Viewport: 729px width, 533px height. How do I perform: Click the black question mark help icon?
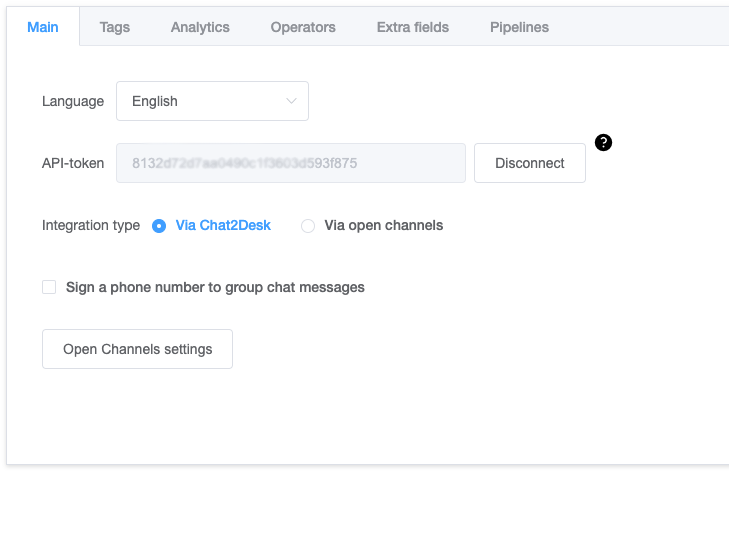point(603,142)
